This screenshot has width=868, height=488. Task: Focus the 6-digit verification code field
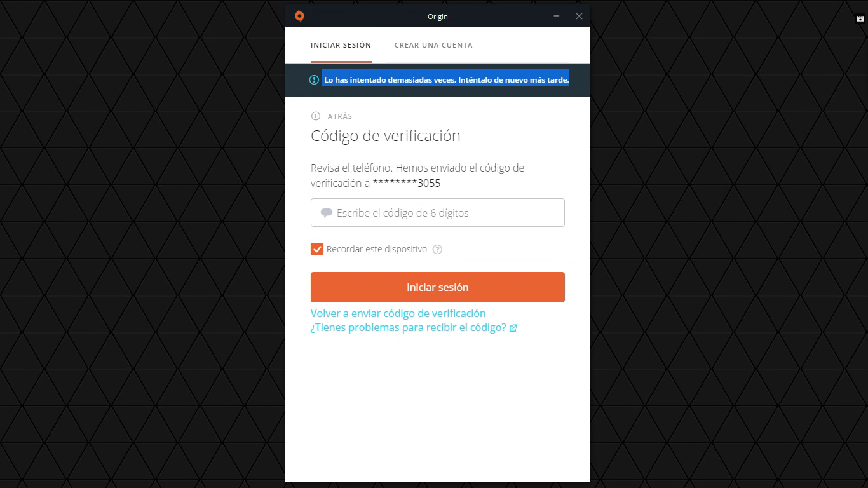[438, 213]
